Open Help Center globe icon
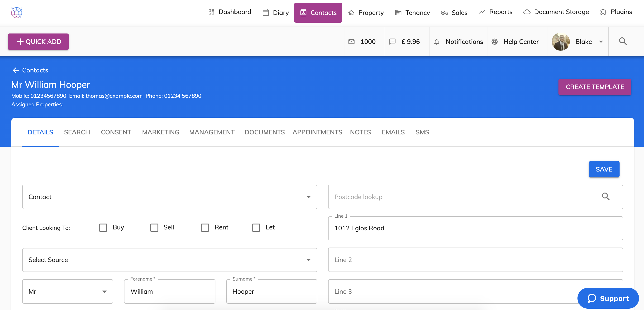The width and height of the screenshot is (644, 310). point(494,42)
